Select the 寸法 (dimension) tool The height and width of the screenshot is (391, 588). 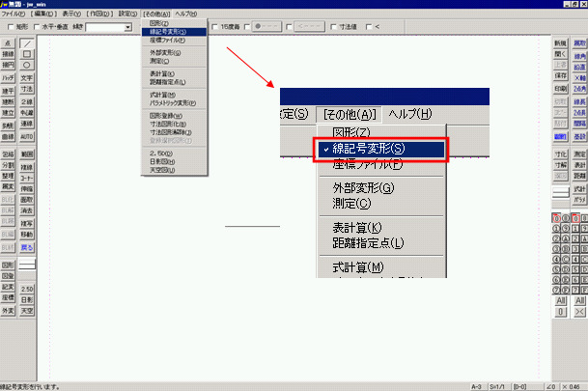pos(27,89)
